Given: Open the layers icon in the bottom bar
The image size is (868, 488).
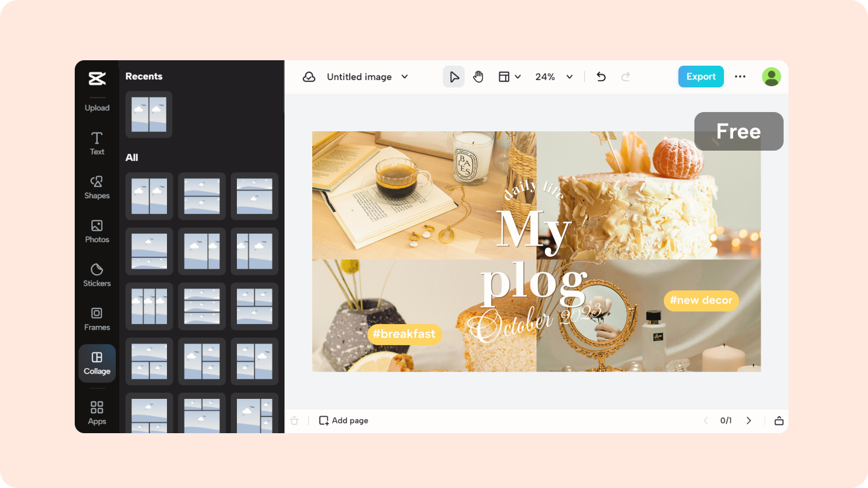Looking at the screenshot, I should [779, 421].
